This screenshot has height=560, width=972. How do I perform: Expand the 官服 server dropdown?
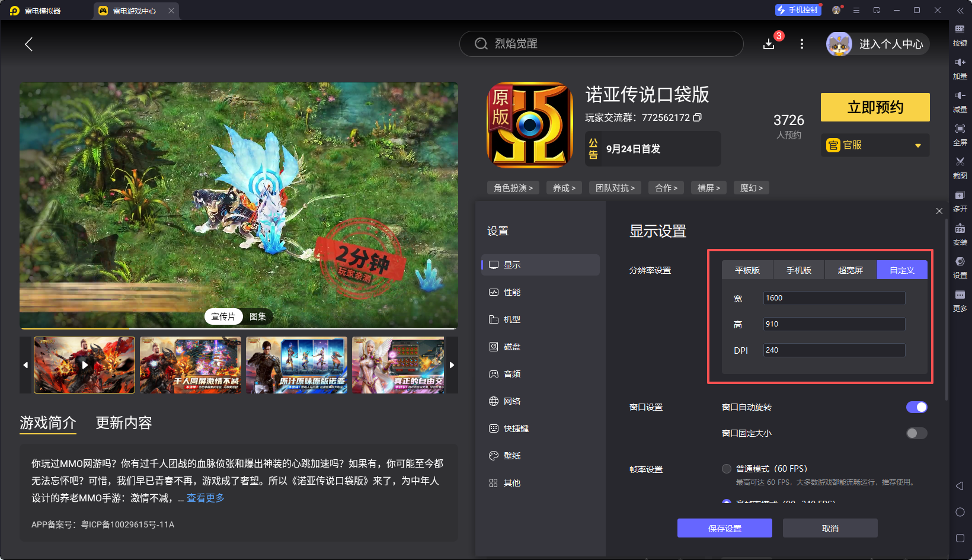click(x=875, y=145)
